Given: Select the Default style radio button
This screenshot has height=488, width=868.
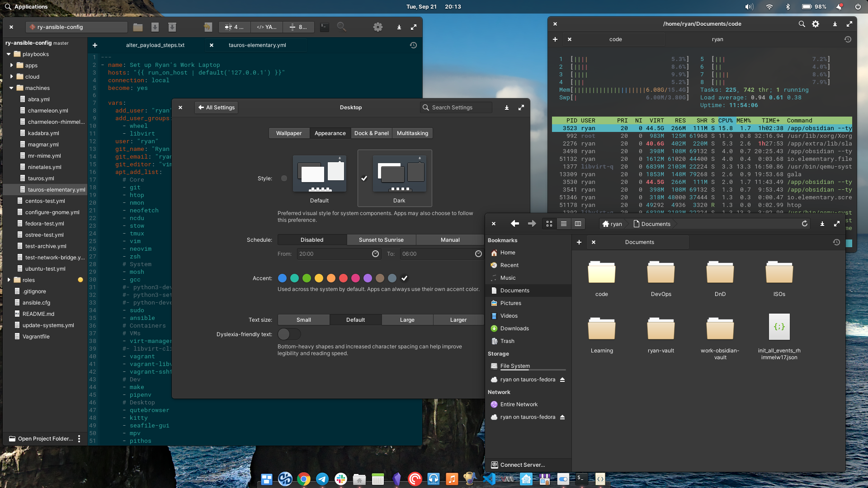Looking at the screenshot, I should coord(284,178).
